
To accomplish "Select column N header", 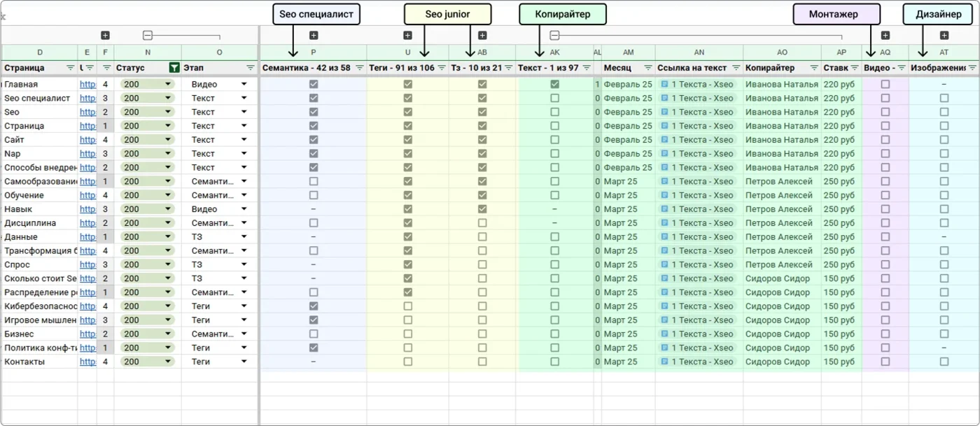I will (x=148, y=52).
